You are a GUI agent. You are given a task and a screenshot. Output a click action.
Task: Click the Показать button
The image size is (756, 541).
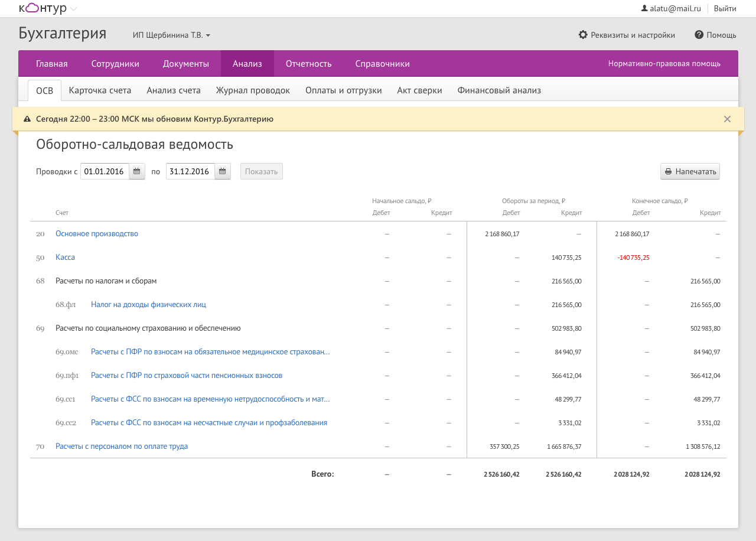[x=261, y=172]
